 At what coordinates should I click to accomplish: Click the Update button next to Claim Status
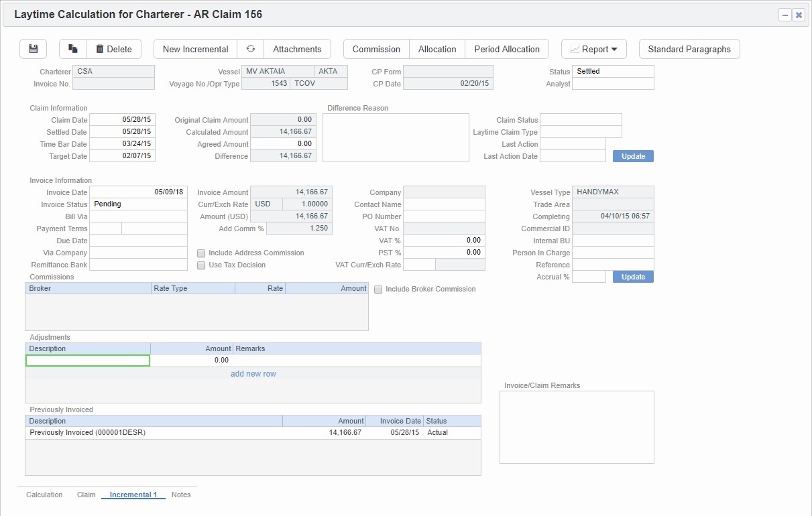coord(632,155)
